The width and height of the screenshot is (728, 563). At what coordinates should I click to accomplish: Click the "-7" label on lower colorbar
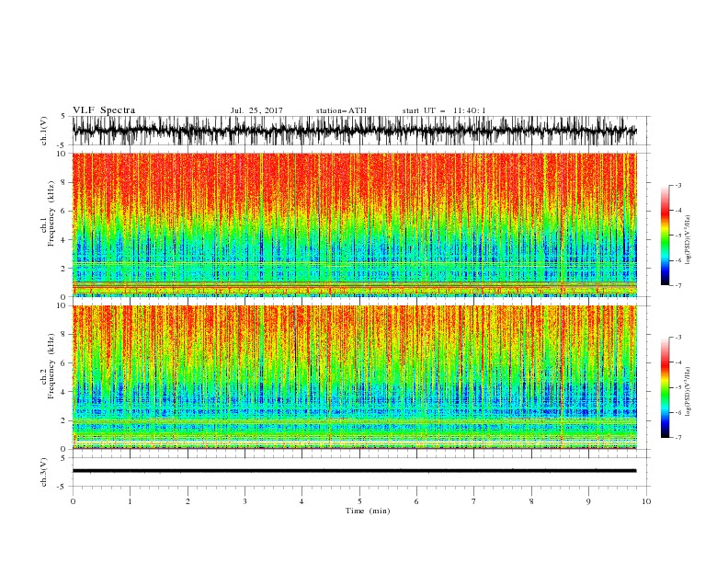(677, 438)
